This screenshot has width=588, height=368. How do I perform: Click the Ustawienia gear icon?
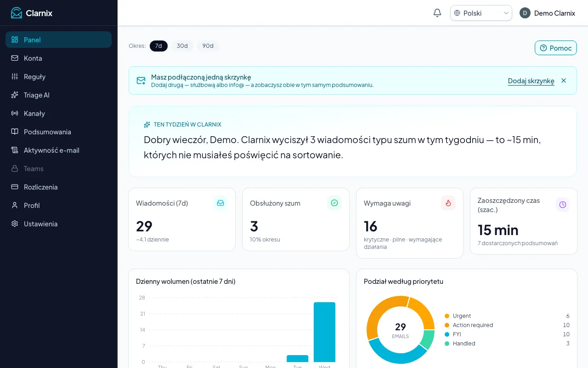point(15,224)
